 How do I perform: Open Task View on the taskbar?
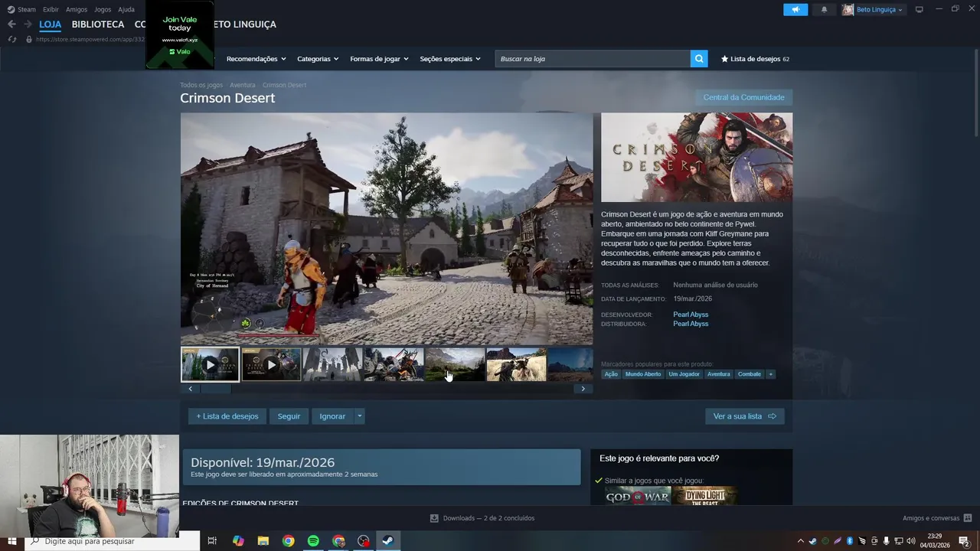point(212,541)
